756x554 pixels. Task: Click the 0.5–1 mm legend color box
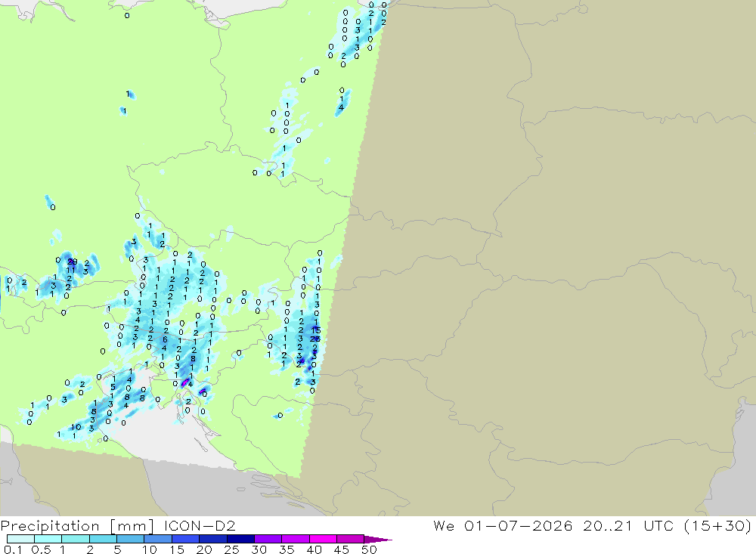click(48, 539)
